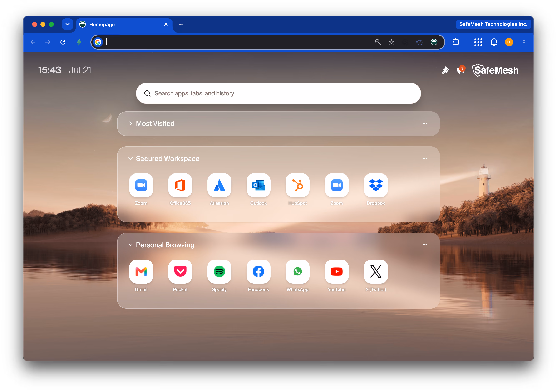Bookmark this page with the star icon

tap(391, 42)
